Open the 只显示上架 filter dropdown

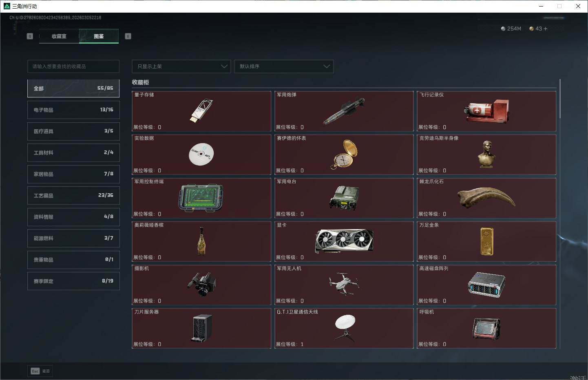(181, 66)
